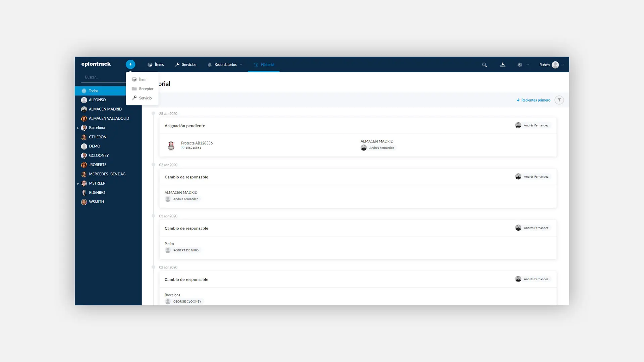The height and width of the screenshot is (362, 644).
Task: Click the Recientes primero sort button
Action: click(x=533, y=100)
